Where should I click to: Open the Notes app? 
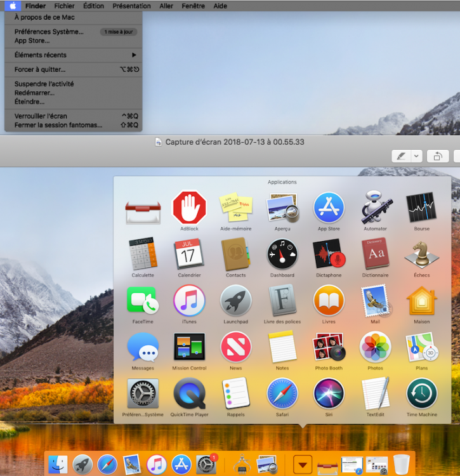pos(282,347)
